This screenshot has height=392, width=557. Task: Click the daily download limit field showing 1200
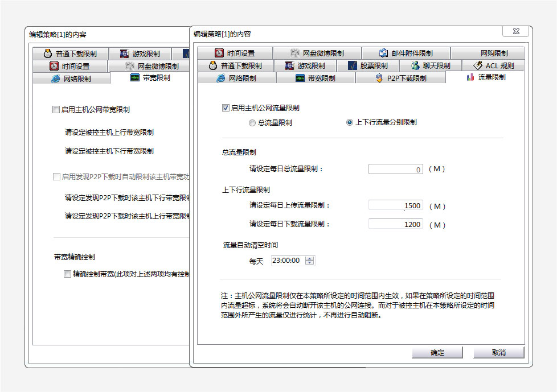click(395, 224)
